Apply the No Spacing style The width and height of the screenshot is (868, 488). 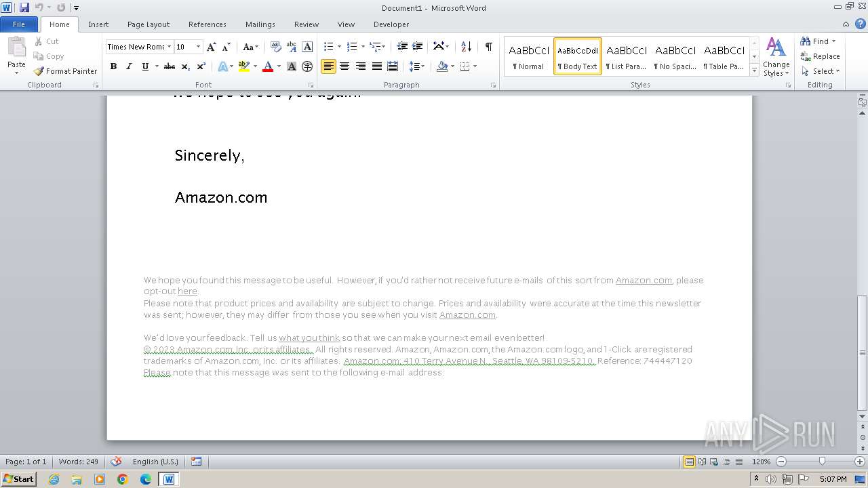point(675,56)
